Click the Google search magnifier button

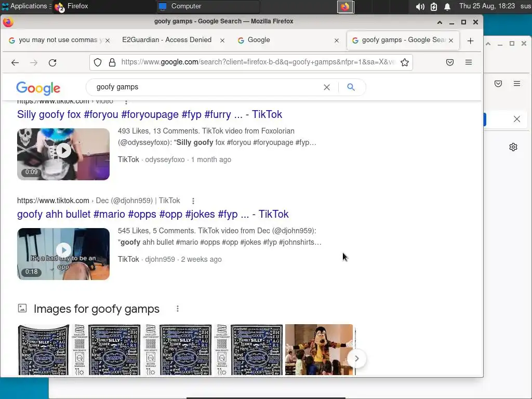click(x=351, y=87)
